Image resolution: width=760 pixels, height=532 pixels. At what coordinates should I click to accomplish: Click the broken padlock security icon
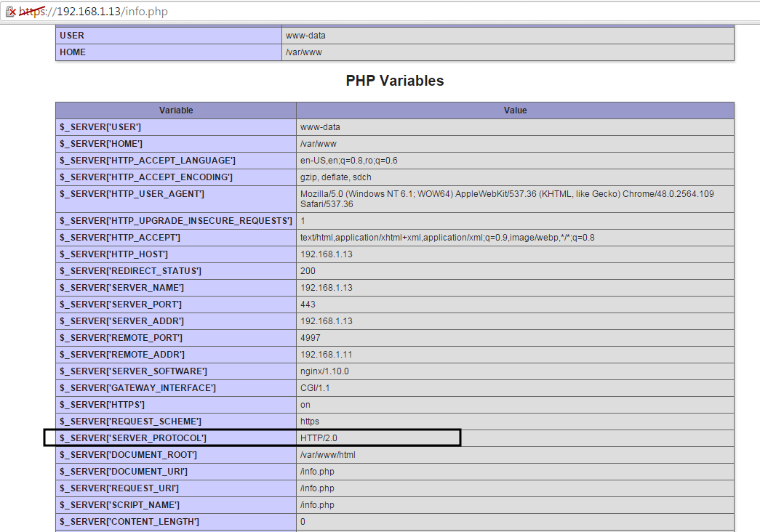[x=10, y=12]
